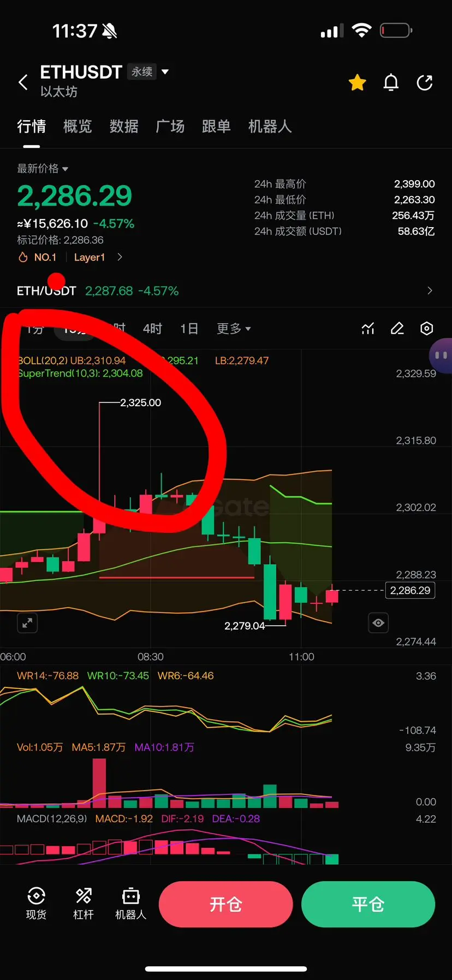Expand chart to fullscreen
The width and height of the screenshot is (452, 980).
point(27,622)
